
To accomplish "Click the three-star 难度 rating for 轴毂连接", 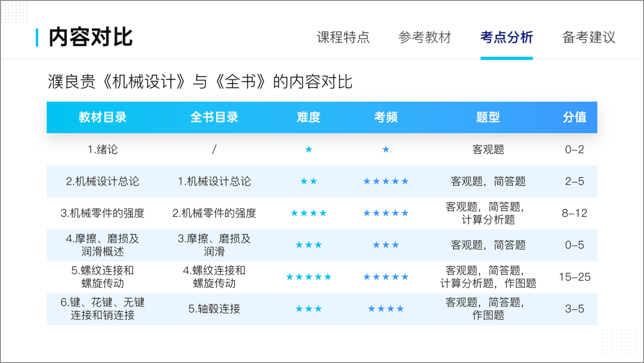I will pyautogui.click(x=309, y=309).
